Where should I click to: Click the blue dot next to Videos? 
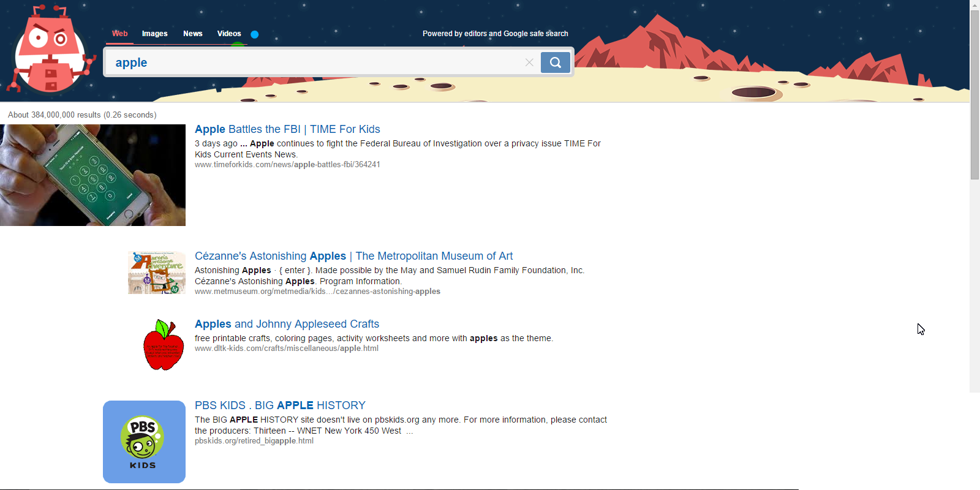tap(255, 34)
